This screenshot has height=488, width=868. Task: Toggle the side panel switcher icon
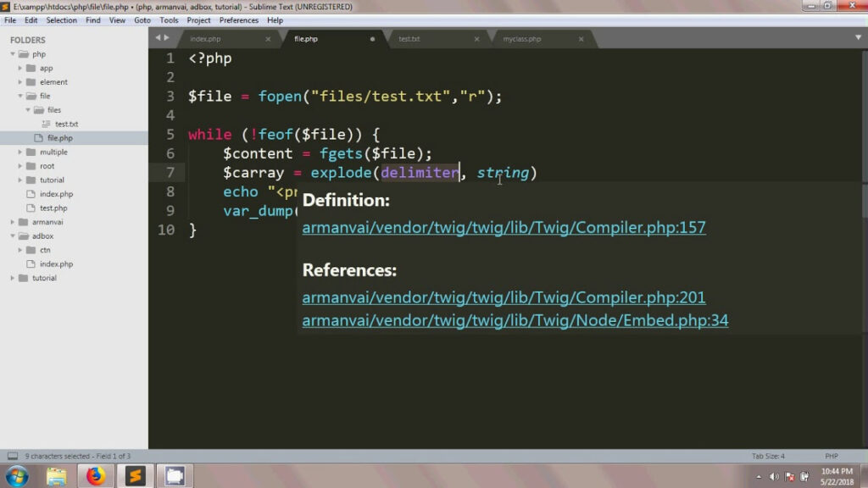pos(12,457)
